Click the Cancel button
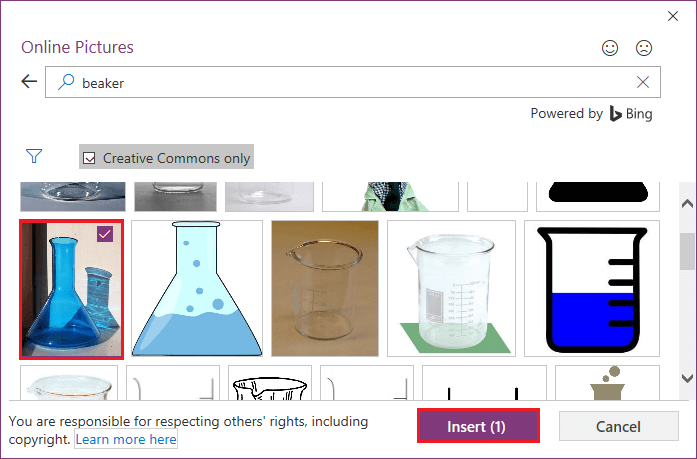This screenshot has width=697, height=459. click(618, 427)
